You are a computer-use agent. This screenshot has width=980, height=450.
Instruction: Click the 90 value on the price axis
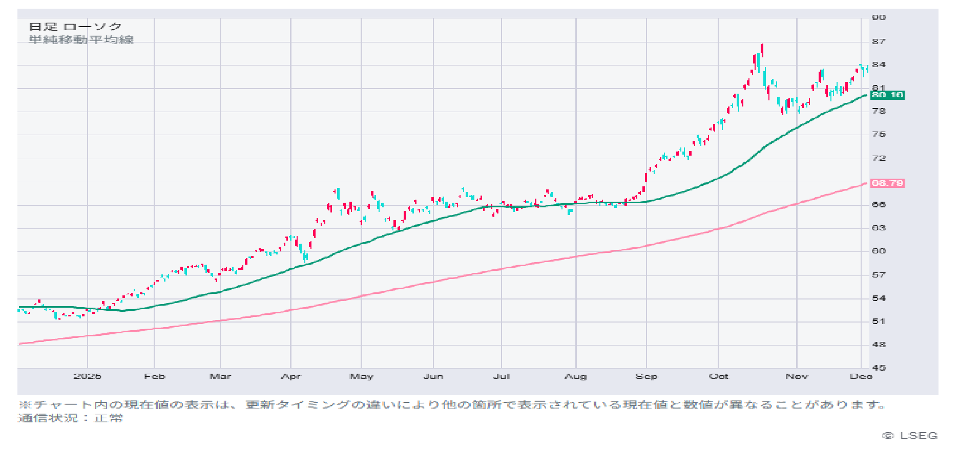tap(879, 17)
